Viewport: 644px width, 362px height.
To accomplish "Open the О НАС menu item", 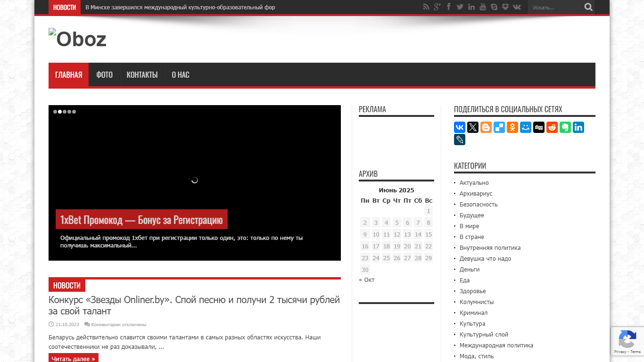I will point(180,74).
